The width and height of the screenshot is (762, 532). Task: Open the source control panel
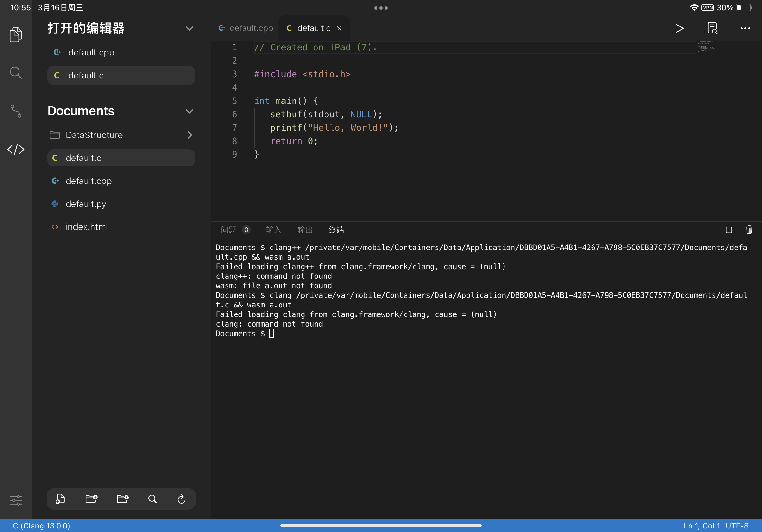coord(16,111)
